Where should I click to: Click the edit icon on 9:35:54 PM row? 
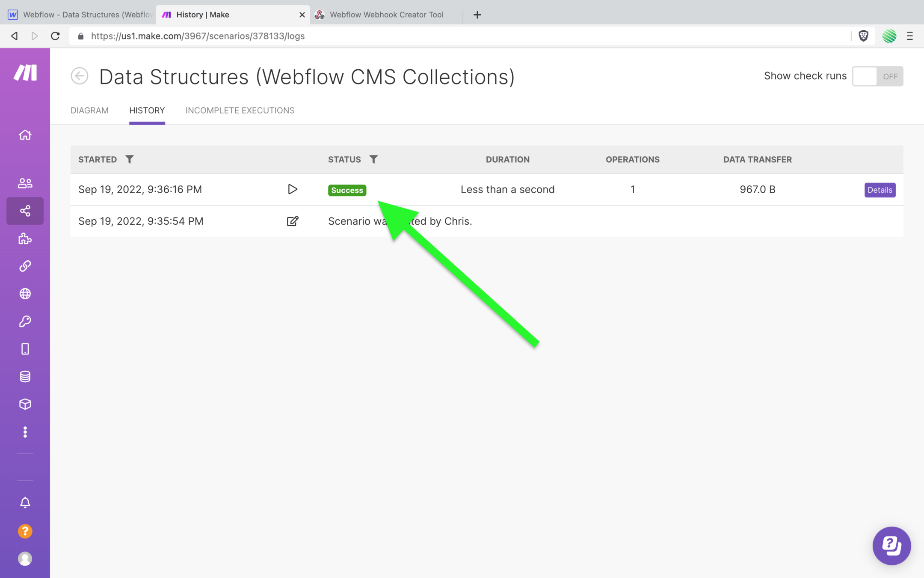click(293, 221)
